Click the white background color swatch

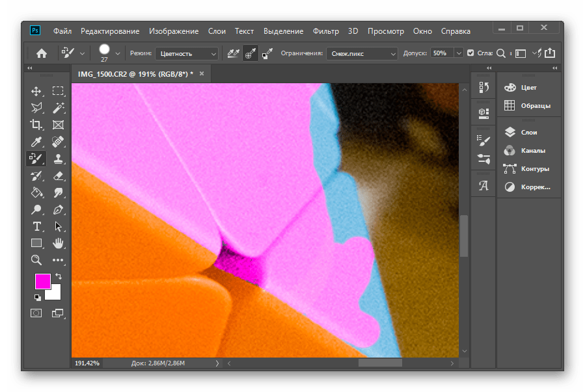pyautogui.click(x=55, y=294)
